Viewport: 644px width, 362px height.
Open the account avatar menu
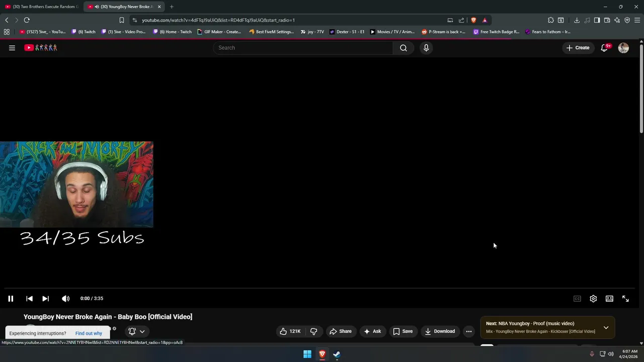(x=623, y=48)
